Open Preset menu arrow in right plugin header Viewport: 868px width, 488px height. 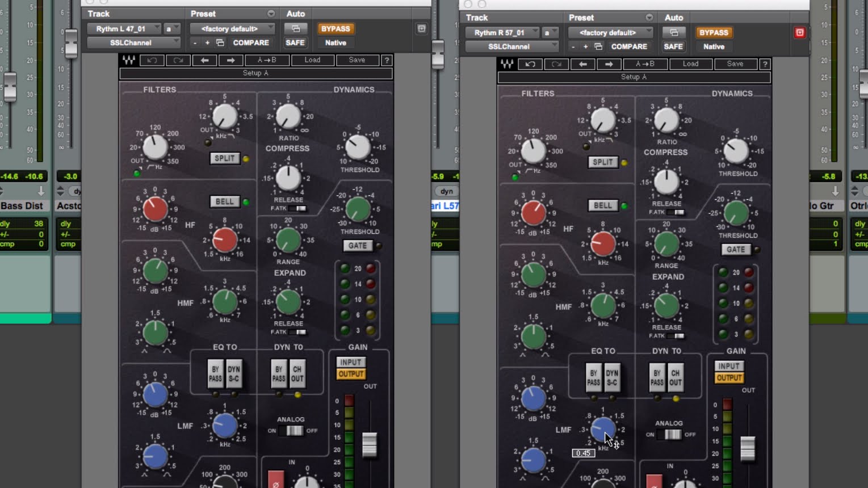649,18
